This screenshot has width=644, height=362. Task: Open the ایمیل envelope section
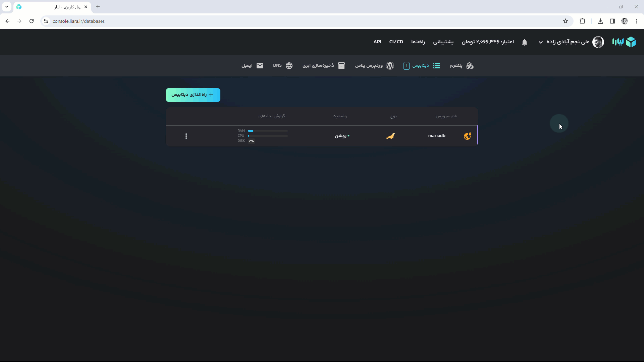252,66
